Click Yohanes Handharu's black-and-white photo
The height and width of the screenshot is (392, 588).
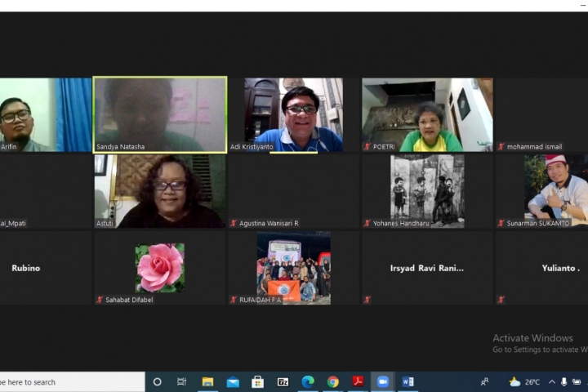coord(427,191)
